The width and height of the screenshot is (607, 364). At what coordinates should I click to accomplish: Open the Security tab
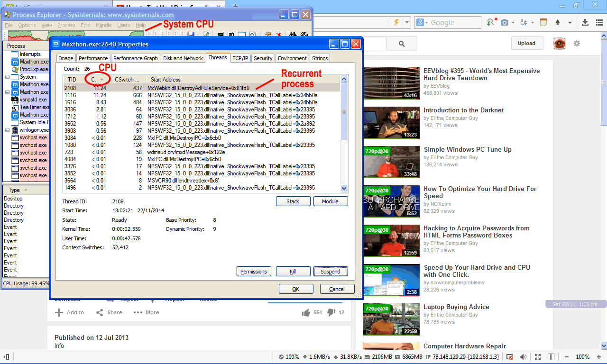263,58
